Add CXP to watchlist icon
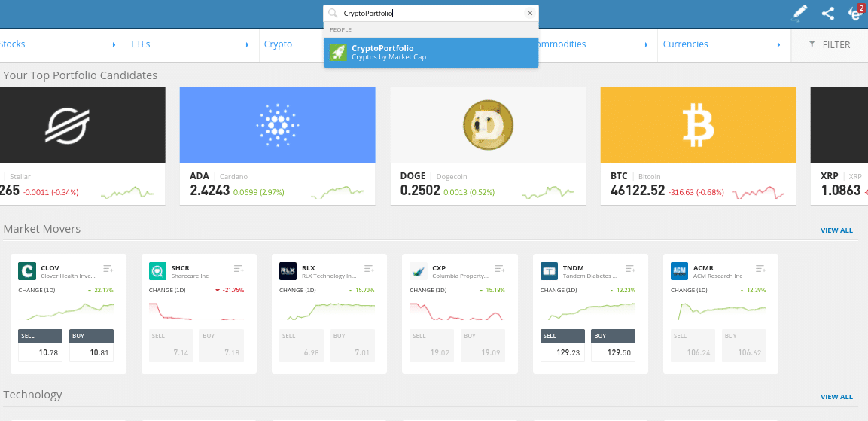 pos(499,269)
